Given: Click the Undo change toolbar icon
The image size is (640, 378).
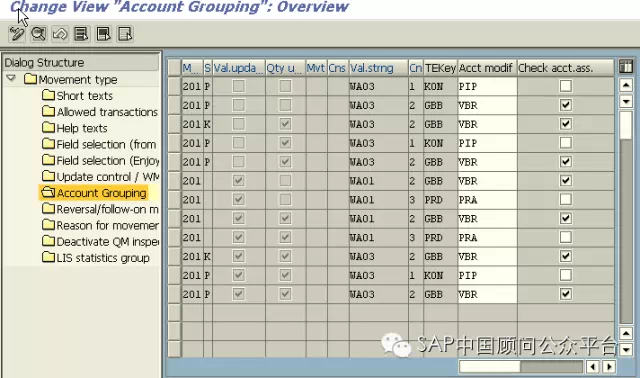Looking at the screenshot, I should coord(60,34).
